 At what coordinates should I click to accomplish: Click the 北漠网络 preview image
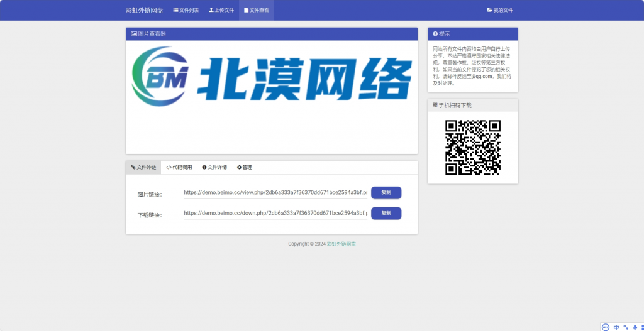pos(272,77)
